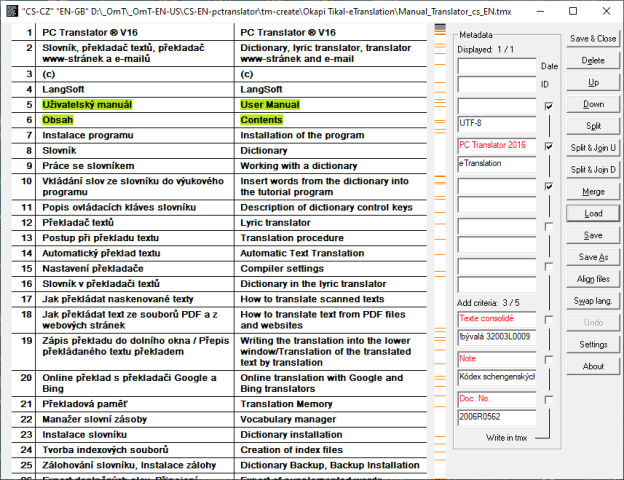The width and height of the screenshot is (624, 480).
Task: Click the bývalá 32003L0009 field
Action: pyautogui.click(x=497, y=337)
